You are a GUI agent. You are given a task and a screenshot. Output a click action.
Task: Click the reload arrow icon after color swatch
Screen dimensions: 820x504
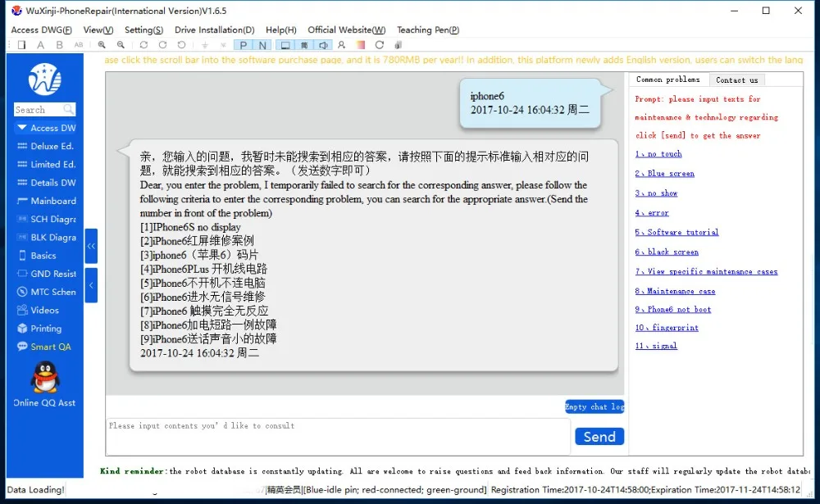(380, 45)
